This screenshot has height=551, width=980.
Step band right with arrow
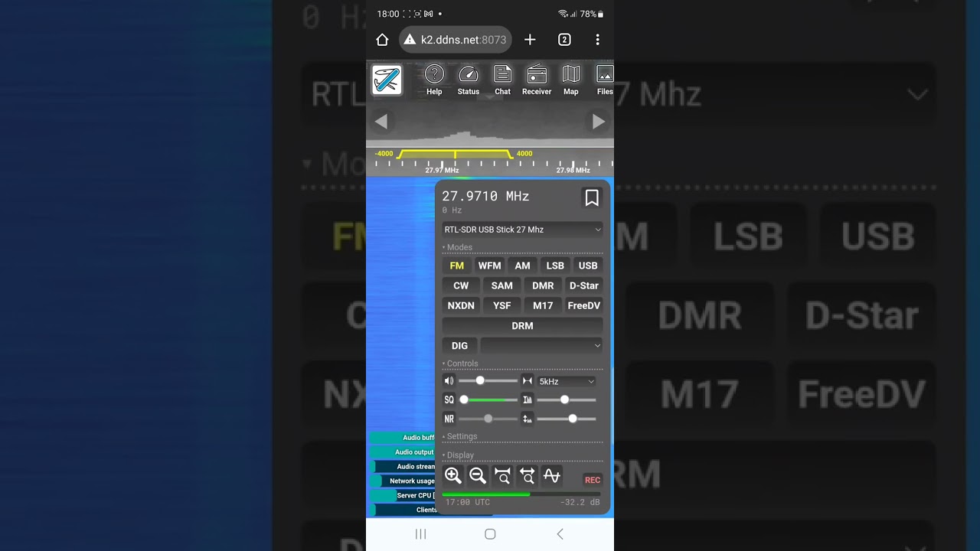(599, 121)
